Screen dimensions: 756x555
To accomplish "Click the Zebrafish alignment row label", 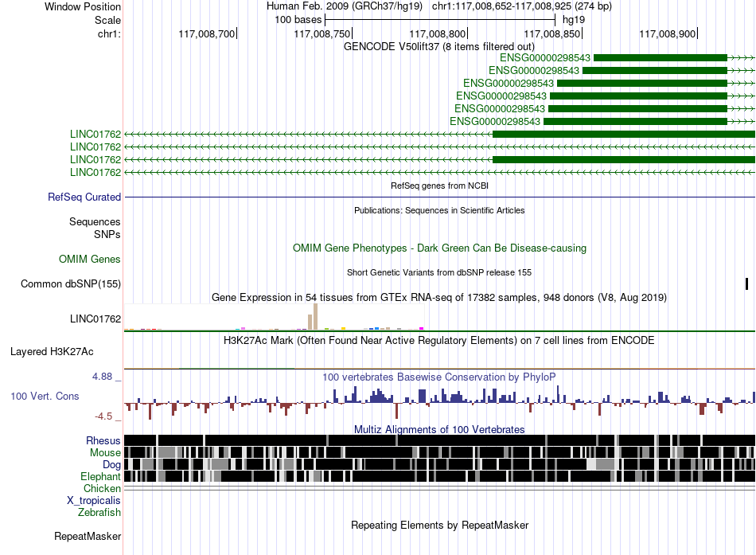I will coord(99,513).
